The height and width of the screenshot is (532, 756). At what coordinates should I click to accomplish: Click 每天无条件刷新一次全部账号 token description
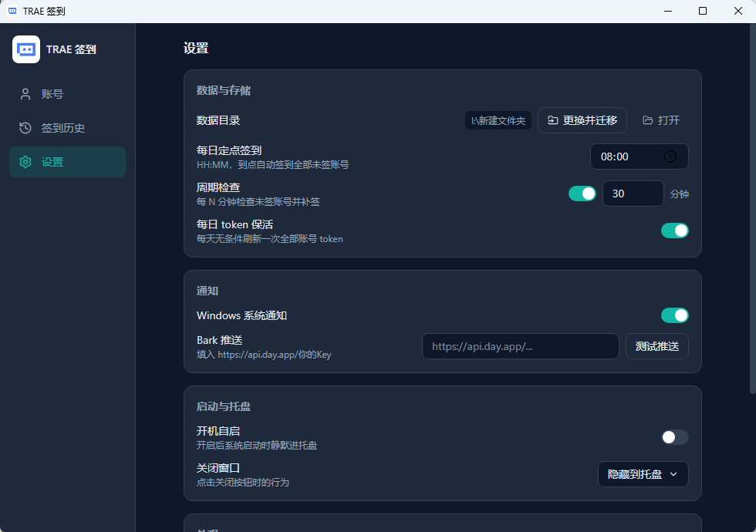(269, 239)
